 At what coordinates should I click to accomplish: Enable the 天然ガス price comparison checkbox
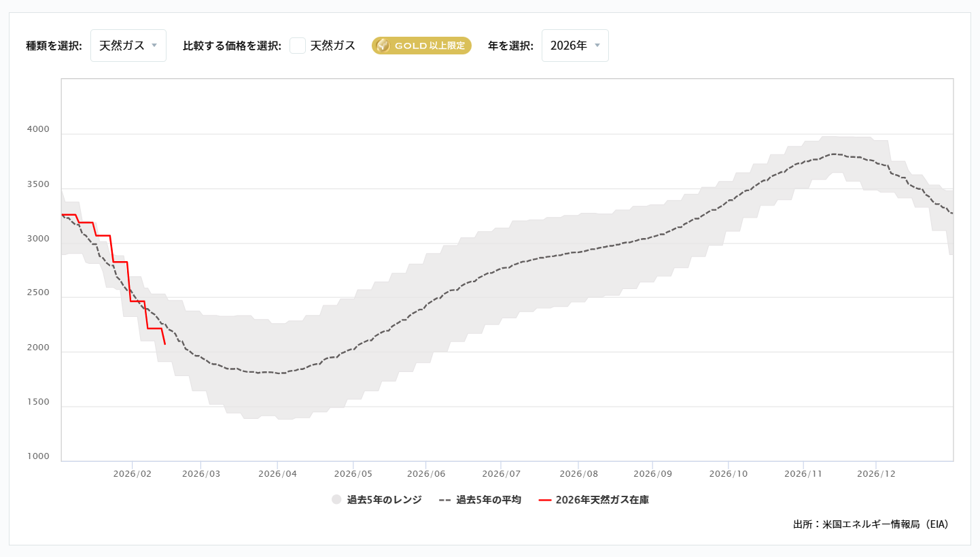pyautogui.click(x=298, y=45)
